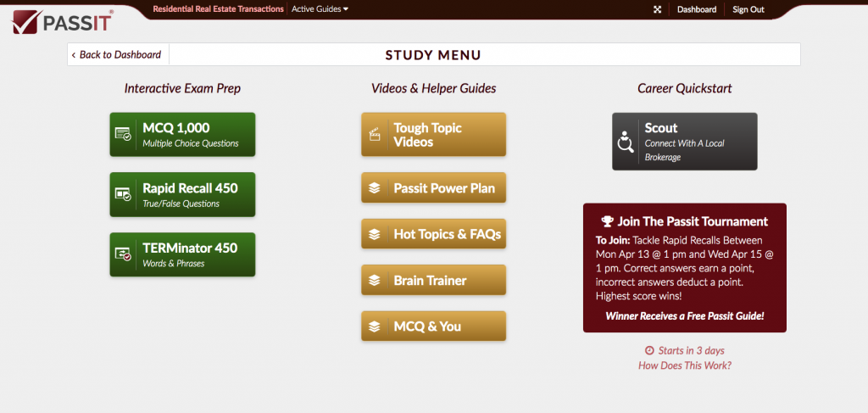This screenshot has width=868, height=413.
Task: Click Sign Out
Action: (x=748, y=9)
